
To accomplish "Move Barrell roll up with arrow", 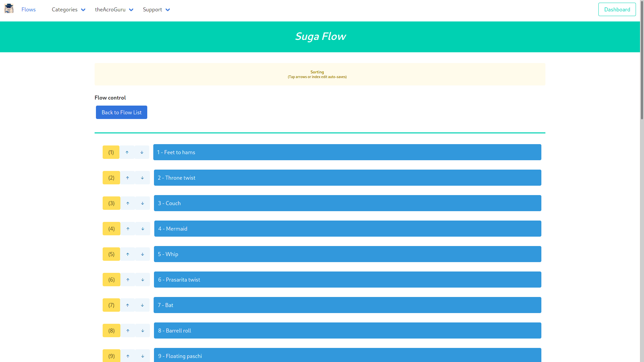I will coord(128,331).
